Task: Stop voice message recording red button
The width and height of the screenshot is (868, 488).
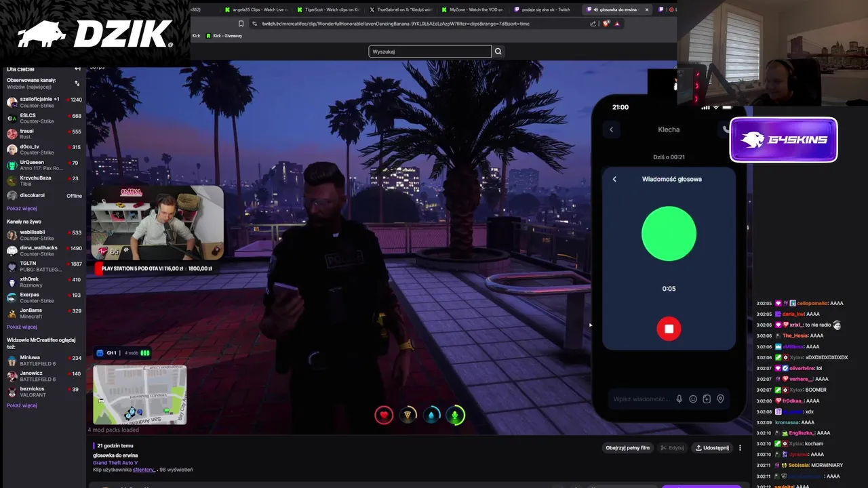Action: (x=669, y=329)
